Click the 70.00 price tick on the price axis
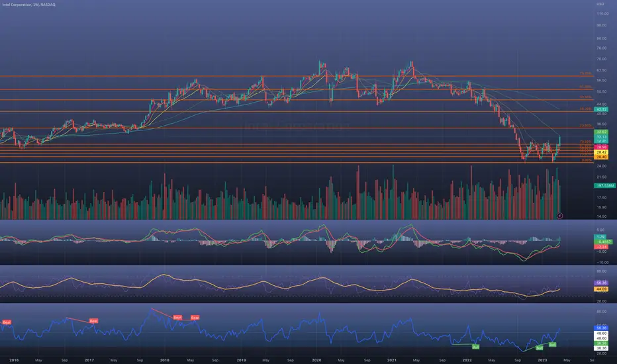617x364 pixels. tap(601, 59)
